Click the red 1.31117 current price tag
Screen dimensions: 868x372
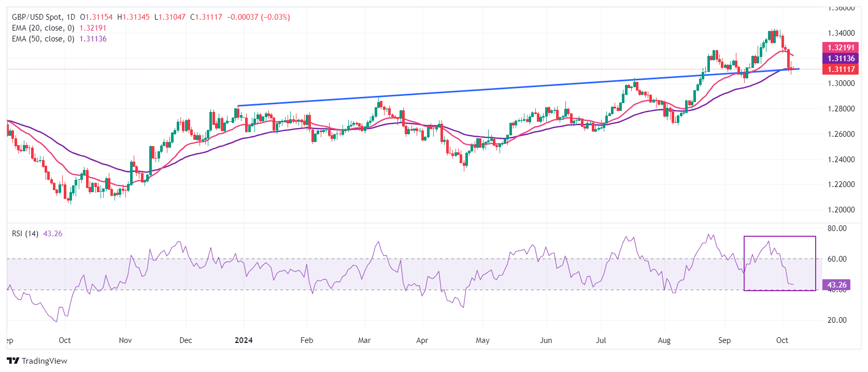(841, 69)
